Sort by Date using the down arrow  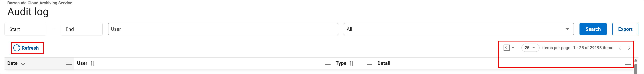23,63
